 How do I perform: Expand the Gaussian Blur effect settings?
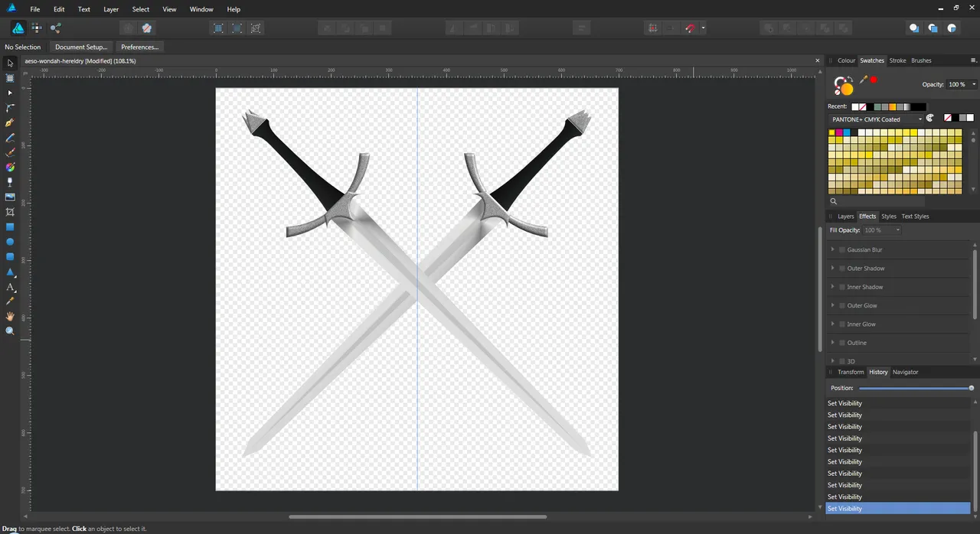tap(833, 249)
